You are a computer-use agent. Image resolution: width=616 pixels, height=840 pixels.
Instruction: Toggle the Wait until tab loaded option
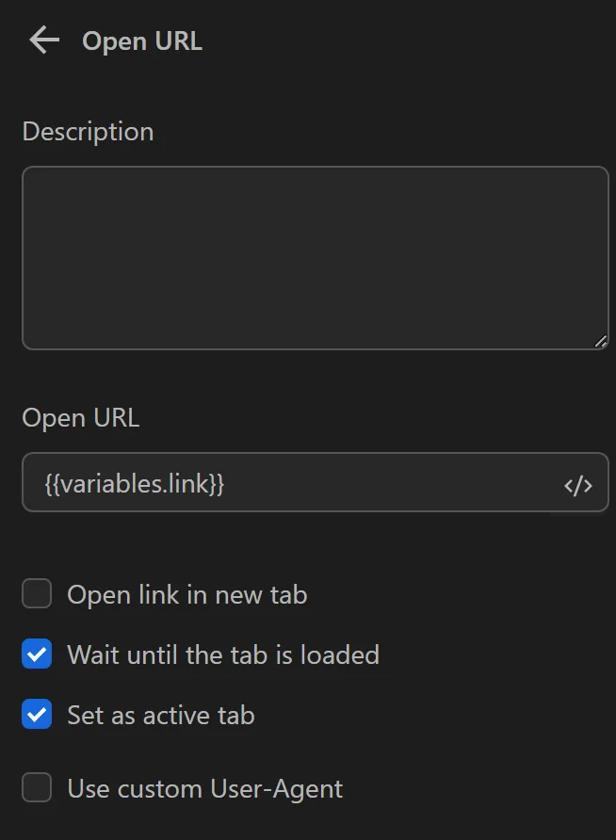pyautogui.click(x=36, y=654)
